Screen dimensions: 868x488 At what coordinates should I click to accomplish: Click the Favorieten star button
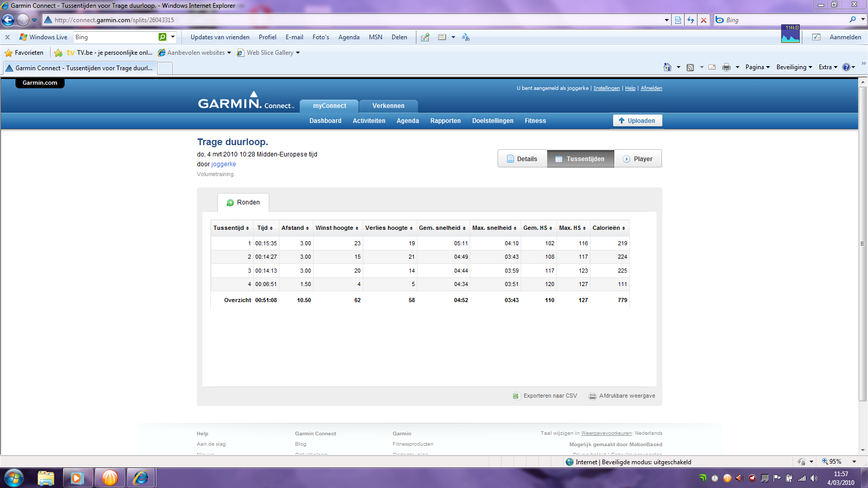24,53
